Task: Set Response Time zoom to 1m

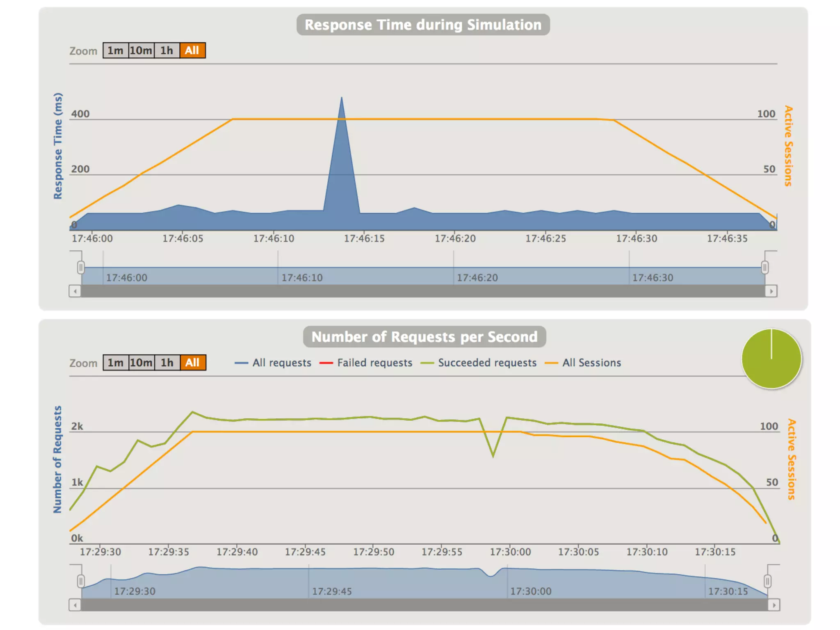Action: 115,50
